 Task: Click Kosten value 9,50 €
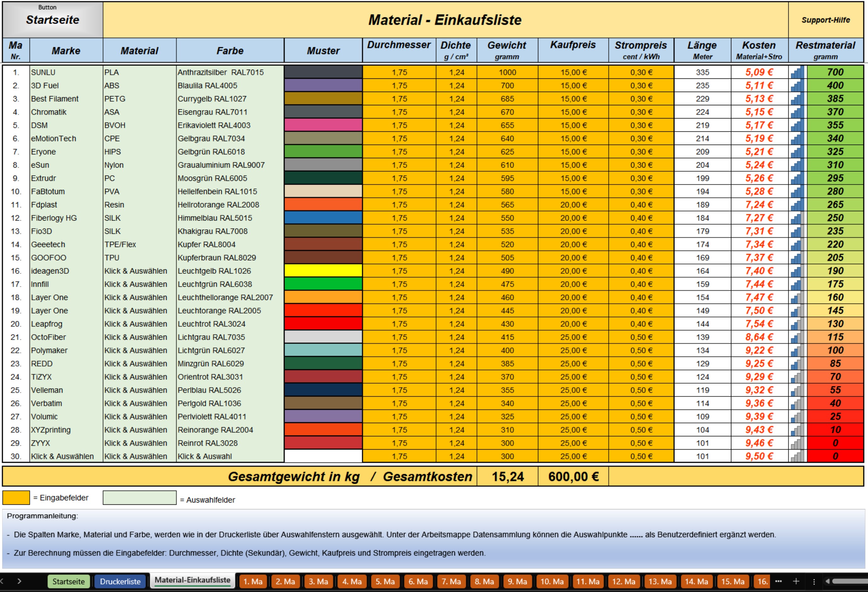coord(759,456)
